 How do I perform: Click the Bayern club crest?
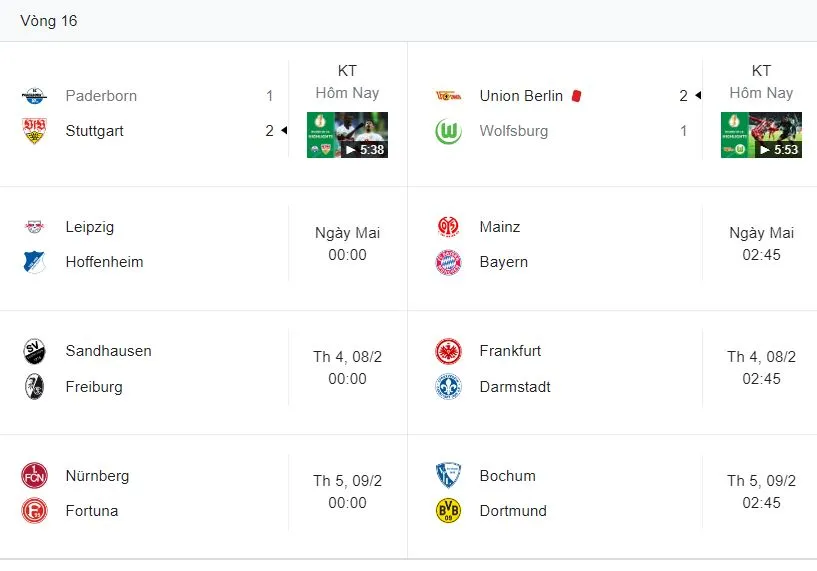(x=448, y=262)
